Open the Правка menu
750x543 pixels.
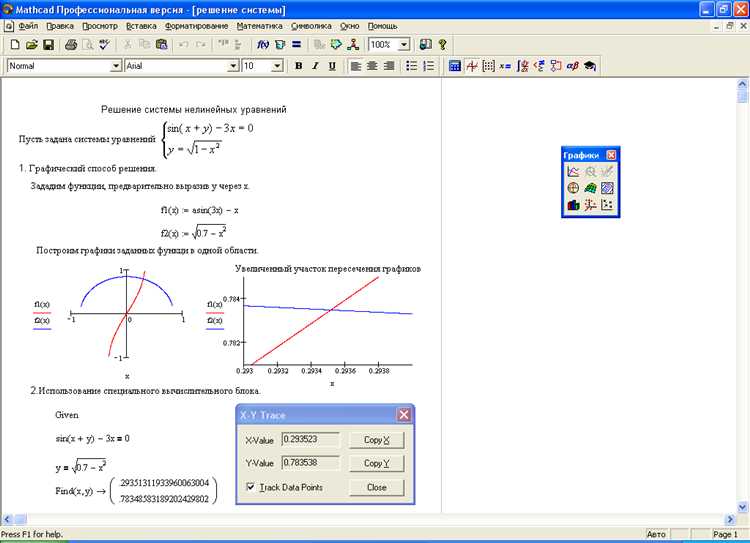coord(60,26)
